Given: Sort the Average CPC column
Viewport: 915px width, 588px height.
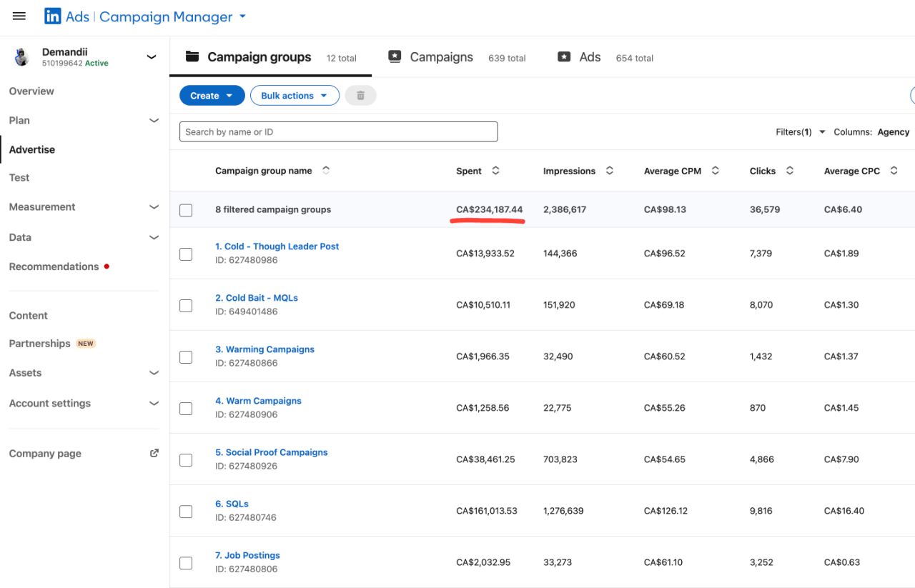Looking at the screenshot, I should (x=894, y=170).
